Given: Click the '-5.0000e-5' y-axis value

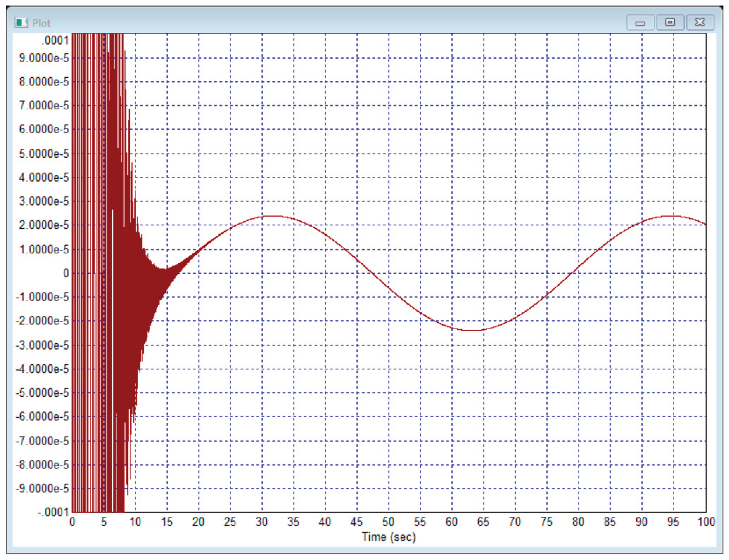Looking at the screenshot, I should tap(42, 393).
